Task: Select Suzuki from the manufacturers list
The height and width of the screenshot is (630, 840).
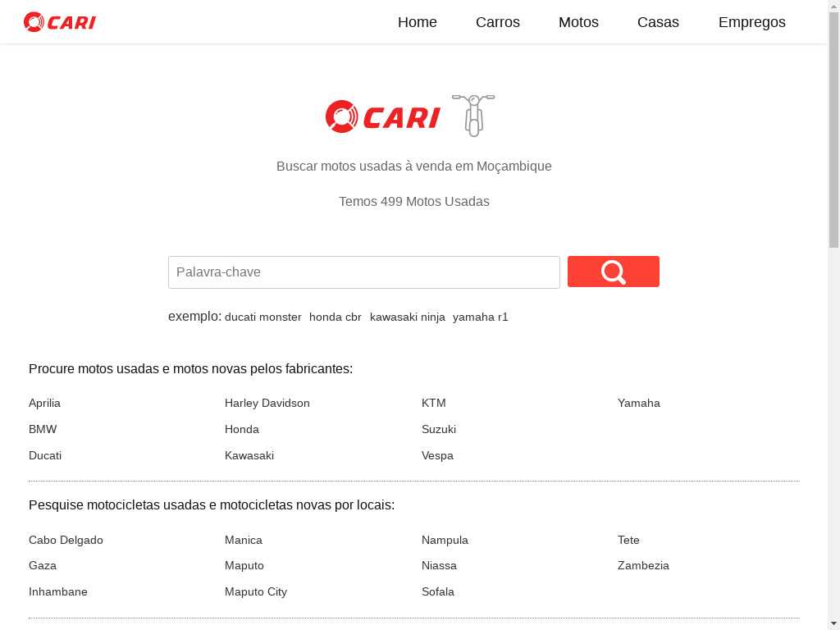Action: coord(438,429)
